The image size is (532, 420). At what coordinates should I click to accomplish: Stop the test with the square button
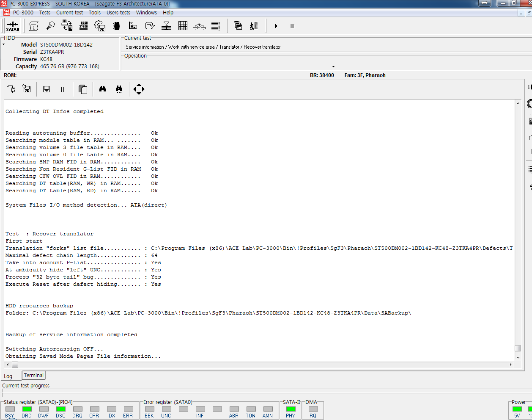pyautogui.click(x=292, y=26)
